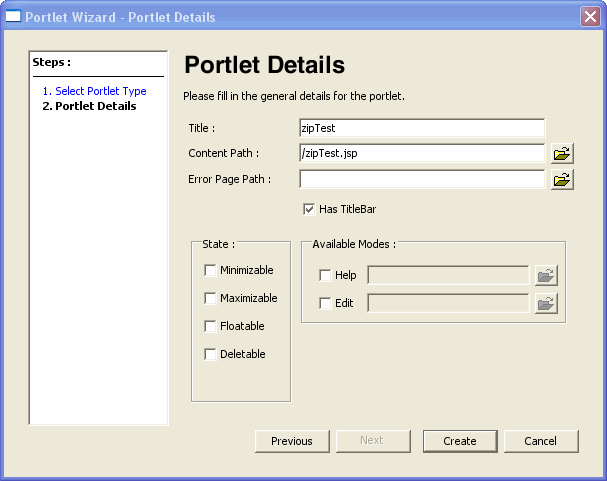Enable the Maximizable state checkbox
This screenshot has height=481, width=607.
(x=210, y=298)
